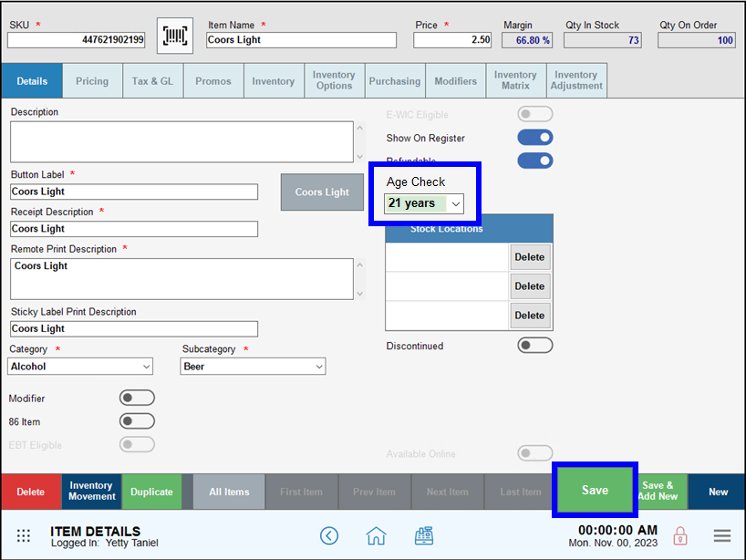The width and height of the screenshot is (746, 560).
Task: Click the Coors Light button preview
Action: pyautogui.click(x=322, y=192)
